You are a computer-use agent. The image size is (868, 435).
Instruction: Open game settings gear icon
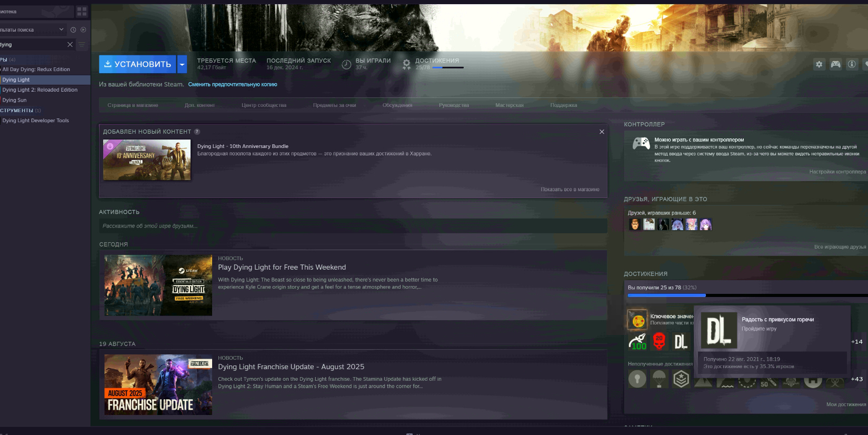[819, 64]
